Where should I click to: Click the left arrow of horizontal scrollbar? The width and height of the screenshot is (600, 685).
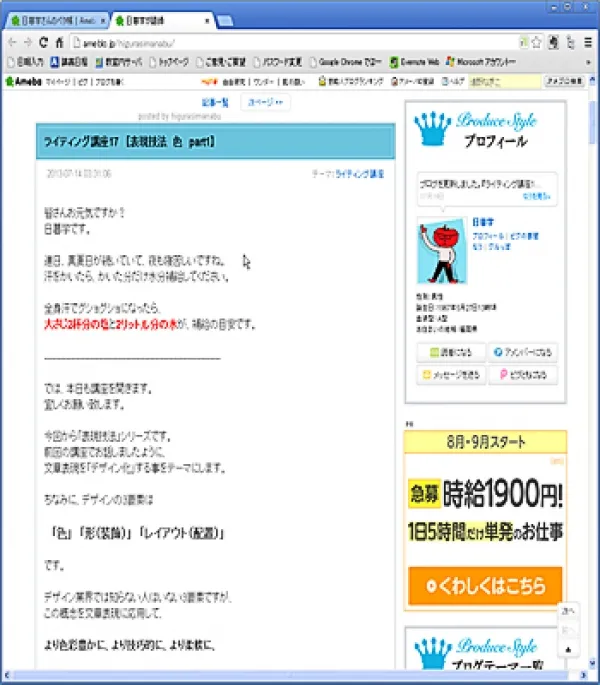tap(7, 675)
